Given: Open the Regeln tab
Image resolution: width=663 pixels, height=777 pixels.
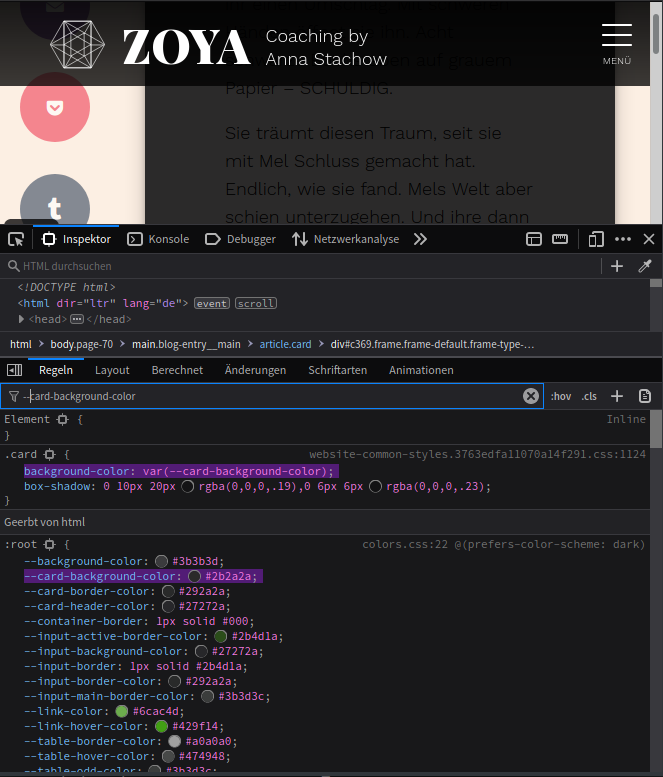Looking at the screenshot, I should tap(56, 370).
